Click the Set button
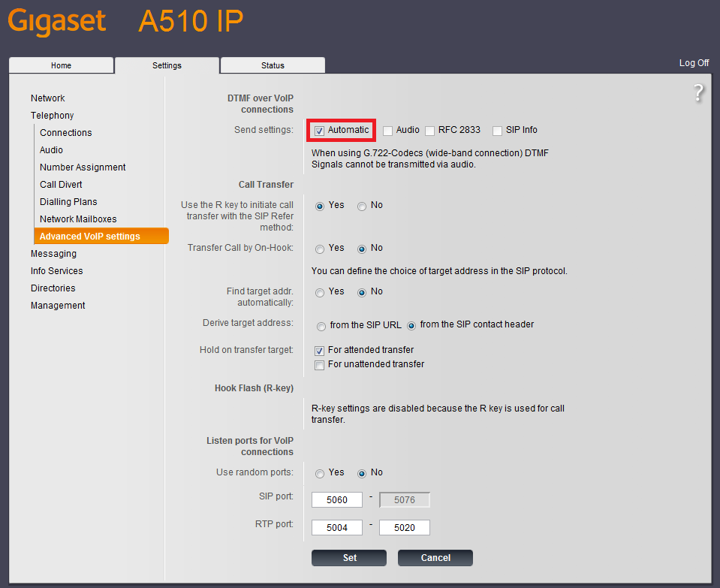 [x=349, y=558]
